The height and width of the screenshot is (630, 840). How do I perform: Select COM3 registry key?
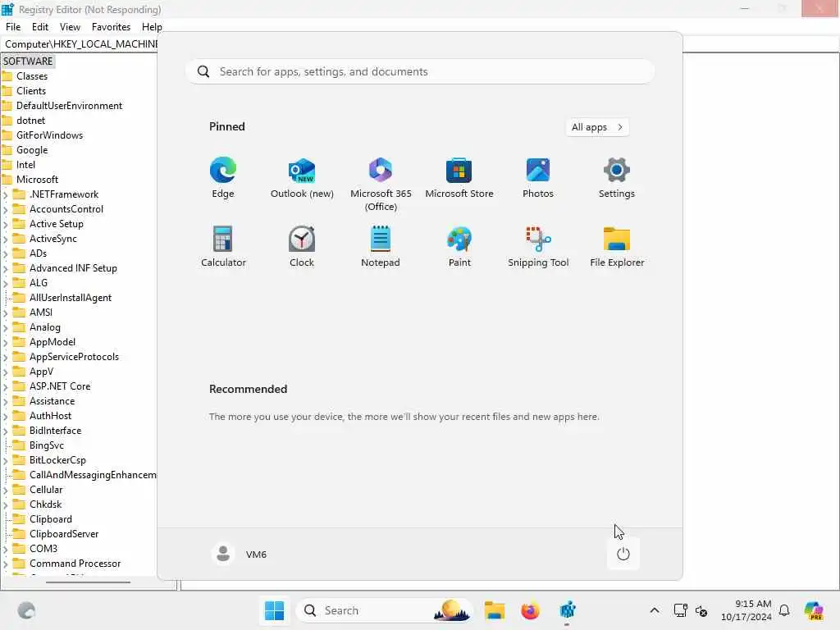pyautogui.click(x=43, y=549)
